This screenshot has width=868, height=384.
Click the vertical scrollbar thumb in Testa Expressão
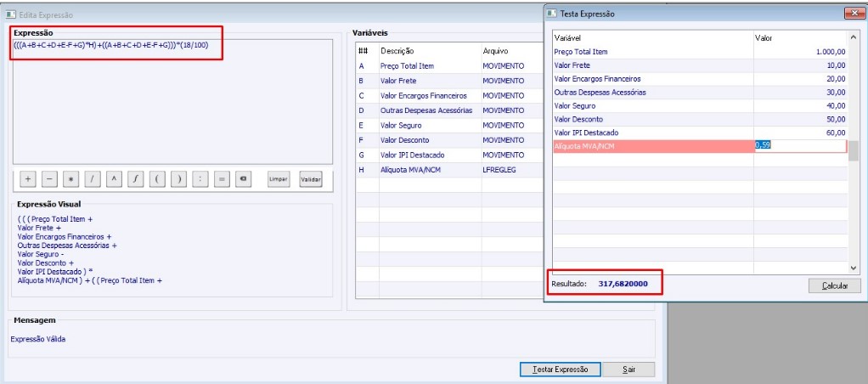pos(854,150)
